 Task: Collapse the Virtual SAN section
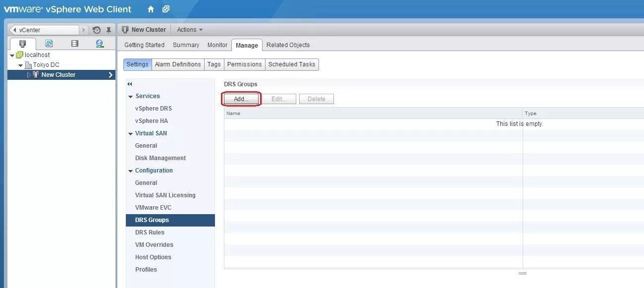pos(131,134)
